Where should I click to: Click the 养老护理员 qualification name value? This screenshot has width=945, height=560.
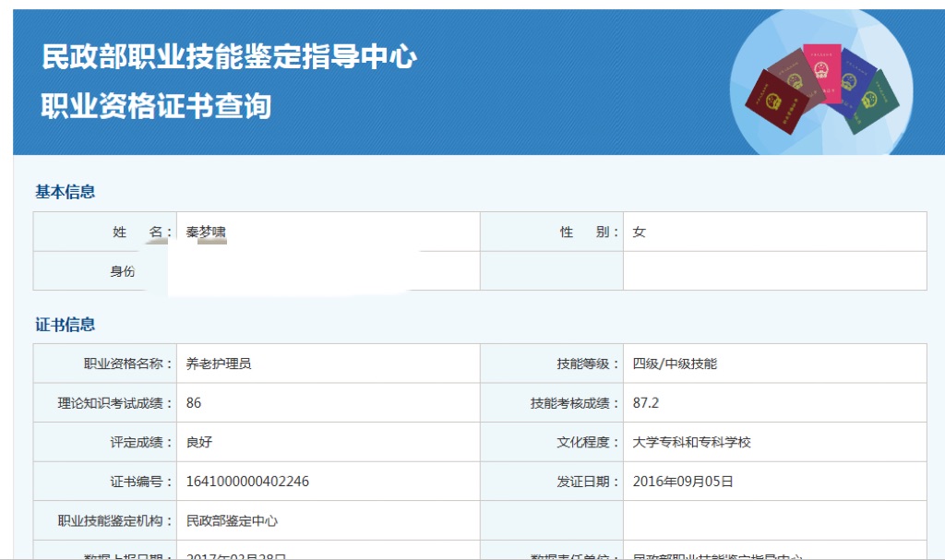point(219,363)
